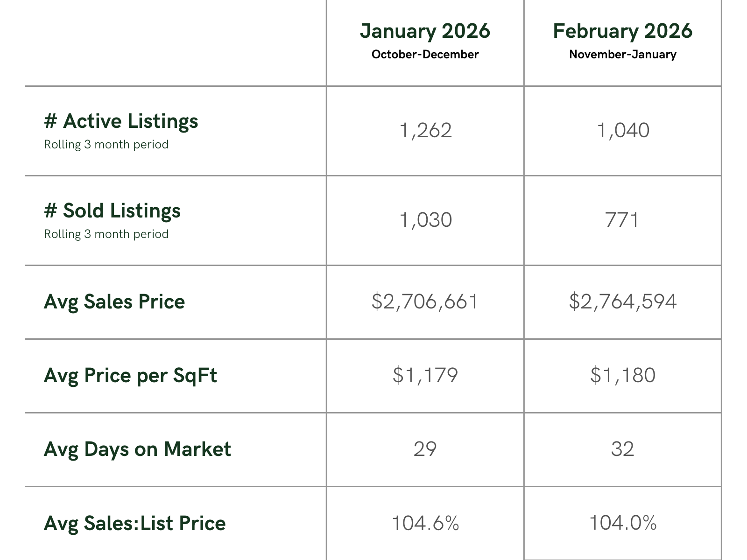Select the 771 sold listings cell
The height and width of the screenshot is (560, 747).
622,220
